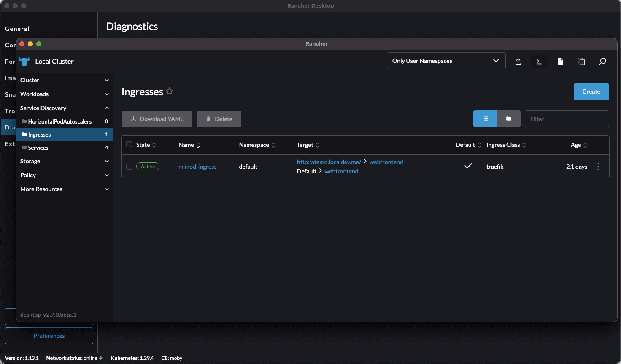Sort by Name column arrows
The height and width of the screenshot is (364, 621).
click(198, 145)
